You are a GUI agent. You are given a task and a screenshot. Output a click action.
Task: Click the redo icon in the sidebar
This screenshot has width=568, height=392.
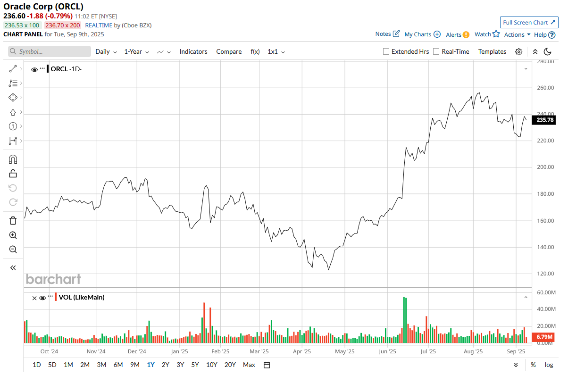pos(13,202)
